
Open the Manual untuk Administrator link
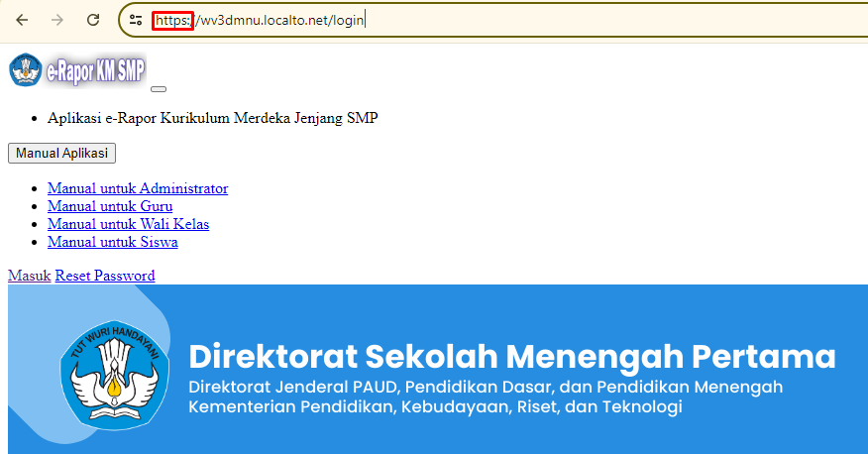coord(138,188)
